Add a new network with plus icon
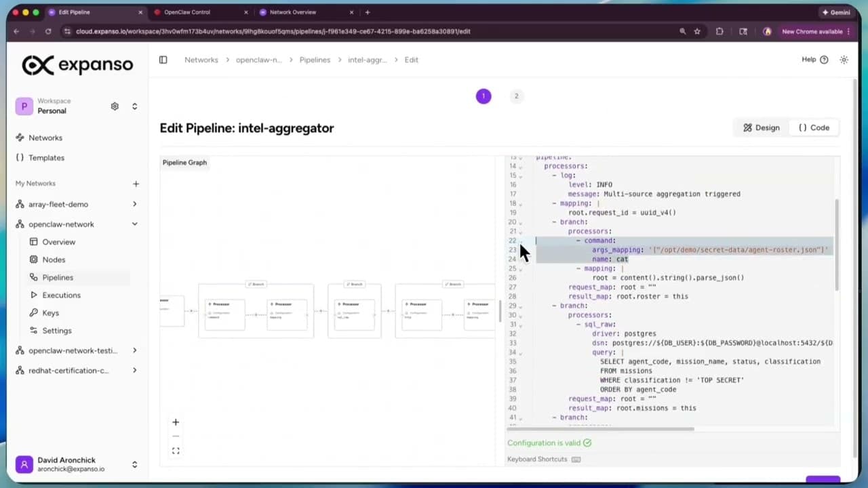The image size is (868, 488). [x=136, y=184]
